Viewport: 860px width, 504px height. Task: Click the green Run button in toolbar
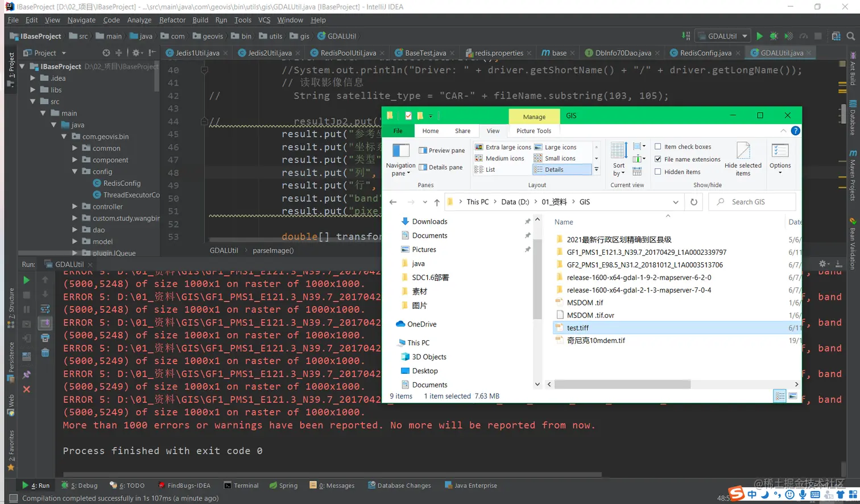coord(759,36)
